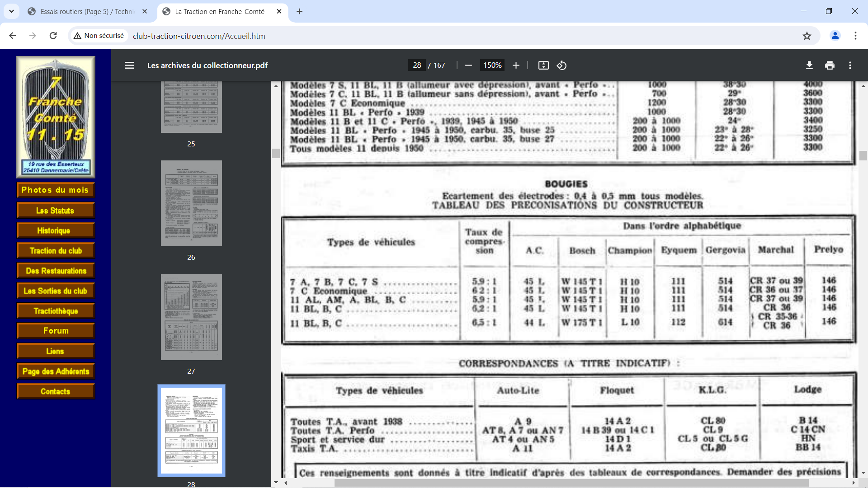Open the PDF viewer more actions menu
Screen dimensions: 868x488
click(x=850, y=66)
